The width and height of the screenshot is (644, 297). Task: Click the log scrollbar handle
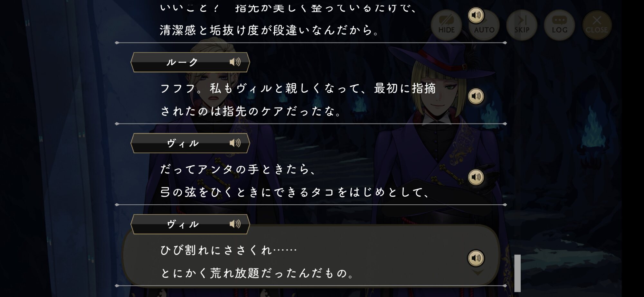(517, 273)
